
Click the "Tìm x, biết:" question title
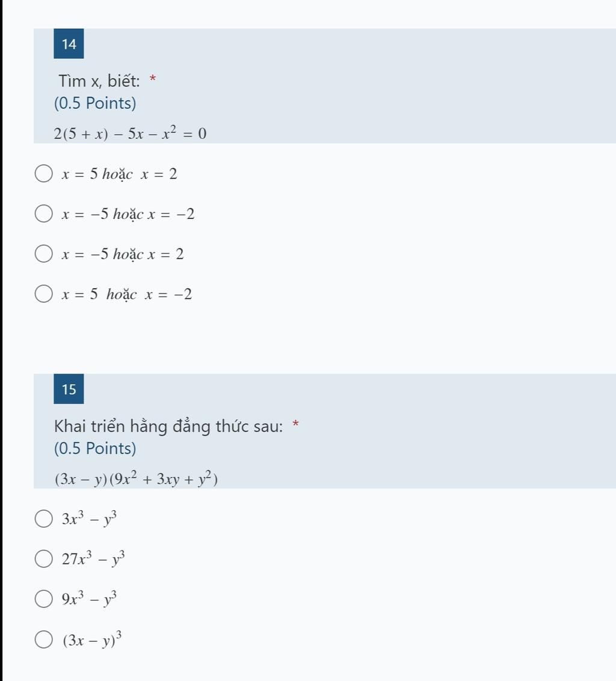point(99,80)
